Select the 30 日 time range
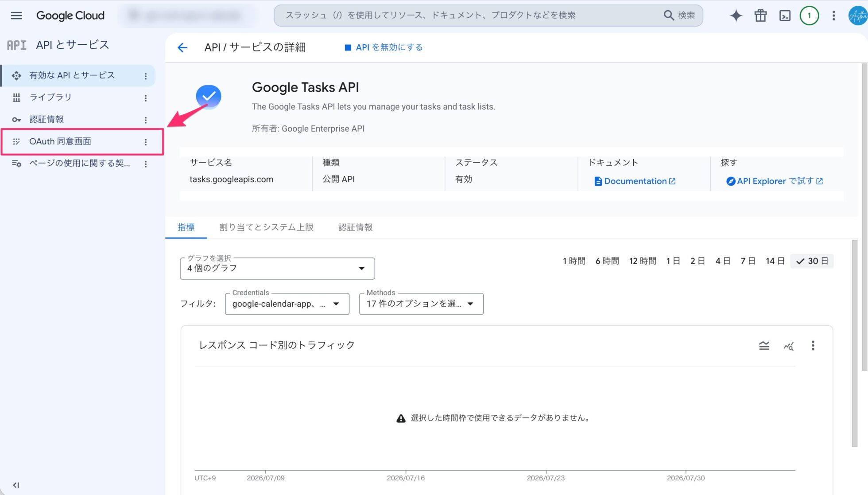The image size is (868, 495). point(812,261)
